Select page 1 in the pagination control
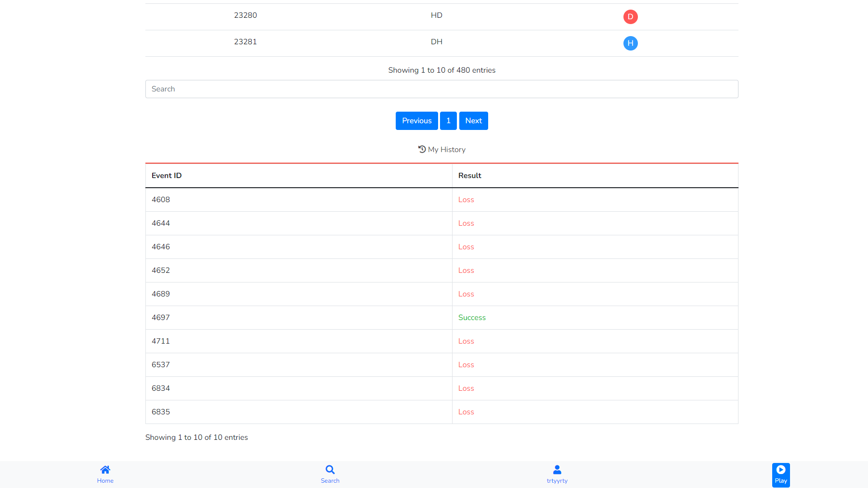The width and height of the screenshot is (868, 488). click(x=448, y=121)
